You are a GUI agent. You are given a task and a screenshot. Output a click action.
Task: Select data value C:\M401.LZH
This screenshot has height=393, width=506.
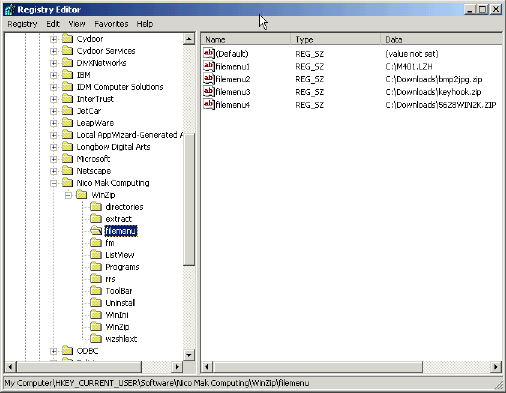pos(409,67)
